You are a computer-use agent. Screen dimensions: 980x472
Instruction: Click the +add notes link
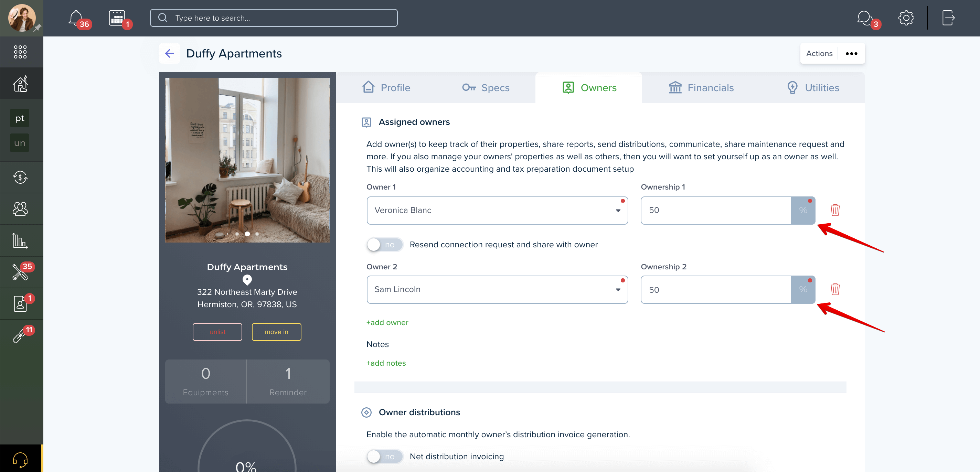point(386,363)
